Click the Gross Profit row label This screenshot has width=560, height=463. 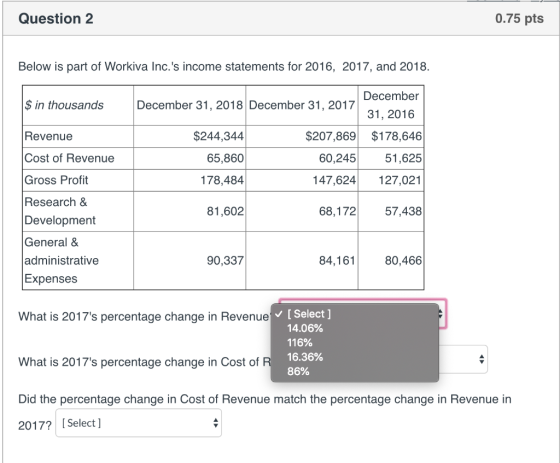click(x=78, y=180)
